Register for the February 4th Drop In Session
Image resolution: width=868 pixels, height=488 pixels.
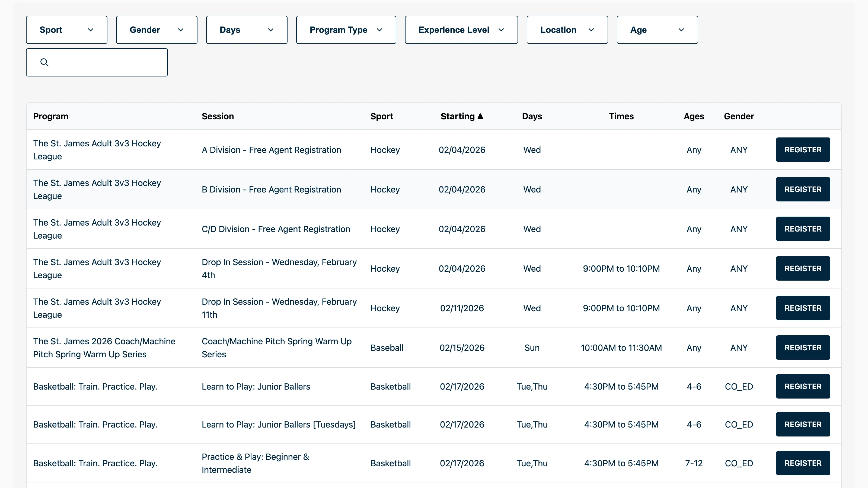(x=803, y=268)
